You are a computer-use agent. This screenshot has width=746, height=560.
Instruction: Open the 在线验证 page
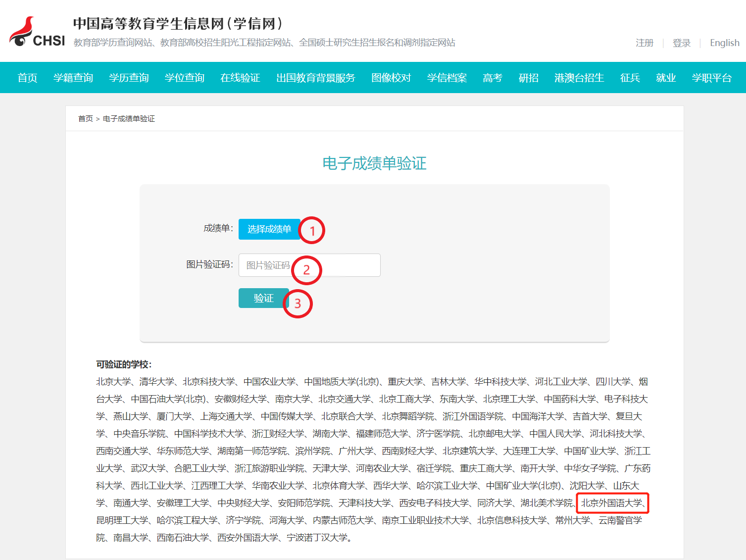240,78
